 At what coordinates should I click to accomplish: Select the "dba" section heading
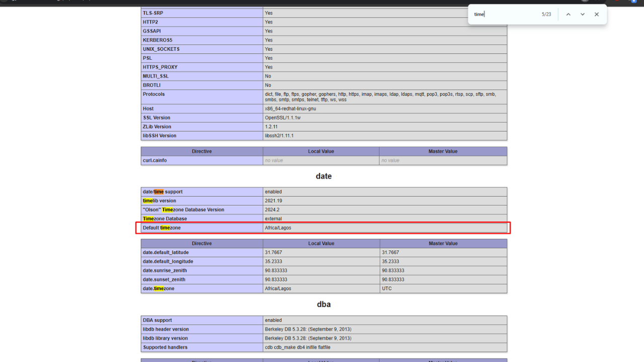pyautogui.click(x=324, y=305)
